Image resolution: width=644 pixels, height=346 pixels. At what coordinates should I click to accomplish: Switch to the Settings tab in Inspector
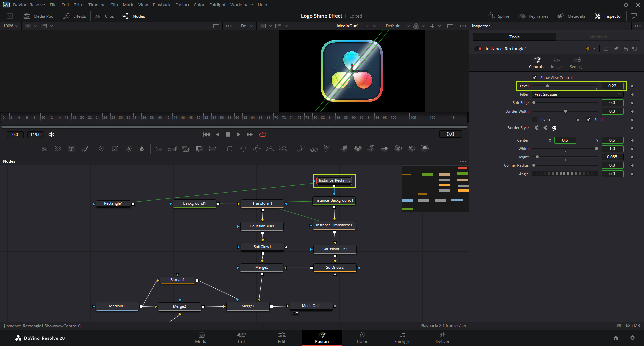pyautogui.click(x=576, y=63)
